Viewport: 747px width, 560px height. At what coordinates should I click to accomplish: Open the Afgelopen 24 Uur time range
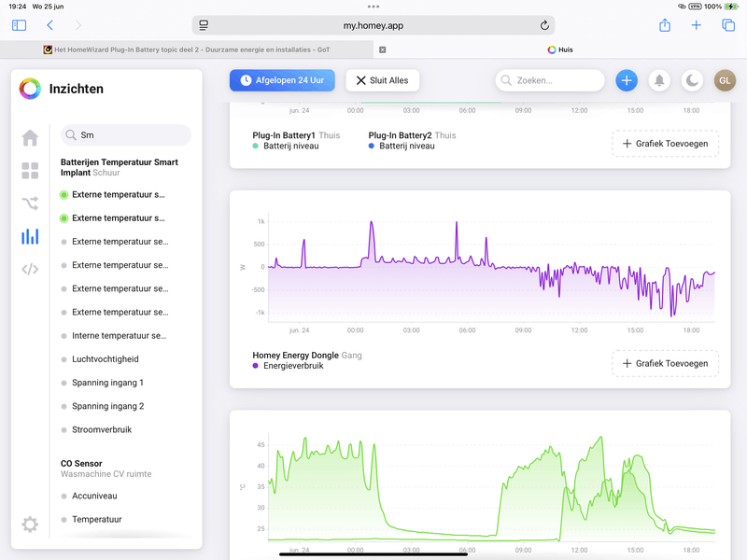(x=282, y=80)
